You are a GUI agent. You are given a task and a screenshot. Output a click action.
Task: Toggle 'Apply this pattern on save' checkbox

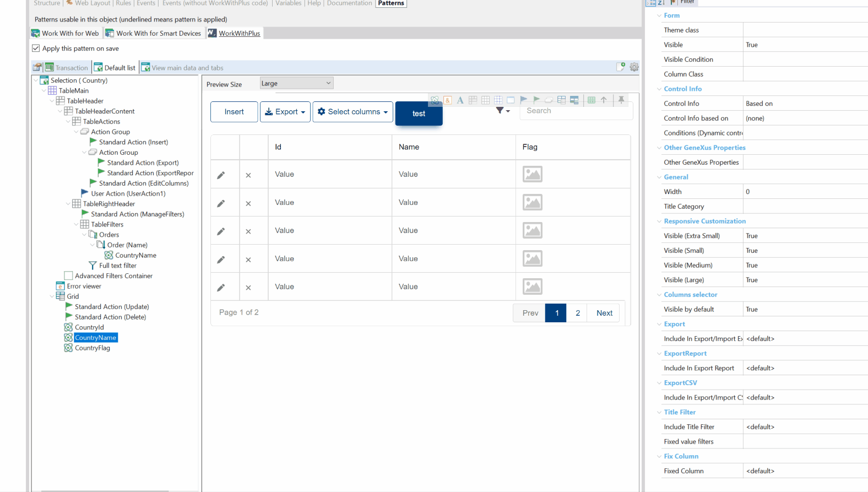coord(36,48)
